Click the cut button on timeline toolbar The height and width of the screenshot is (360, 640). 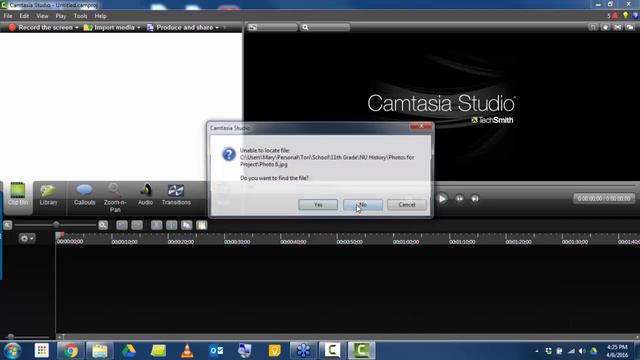click(x=156, y=225)
